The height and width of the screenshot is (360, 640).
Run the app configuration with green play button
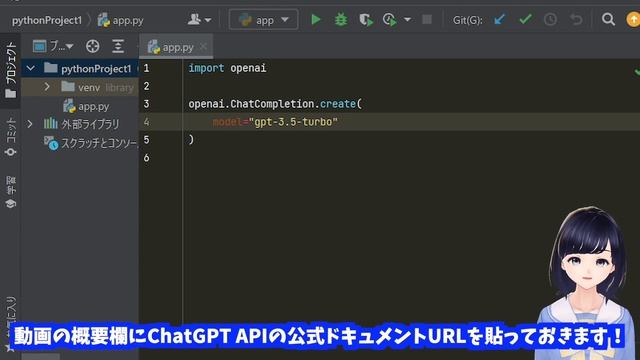coord(316,20)
